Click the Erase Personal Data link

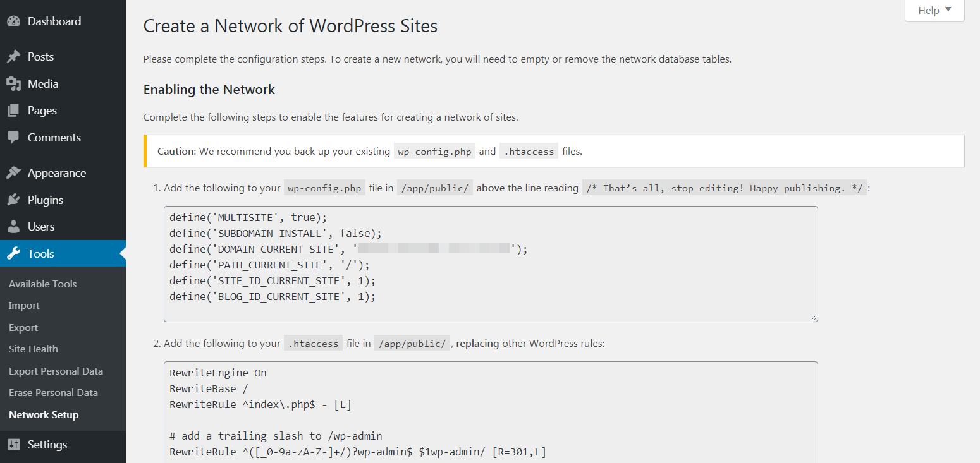click(53, 392)
